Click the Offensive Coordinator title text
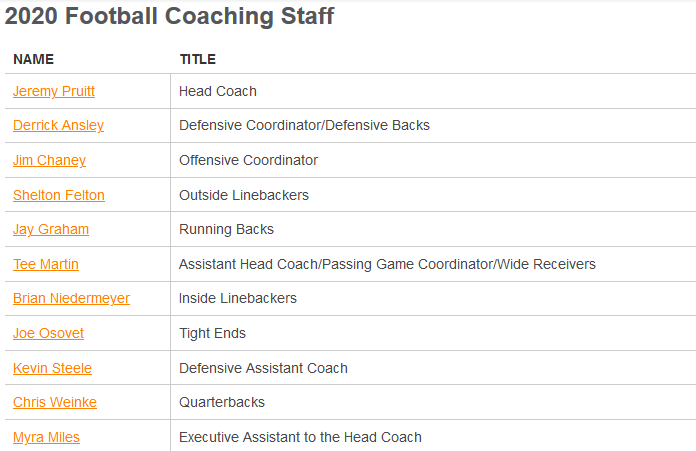Image resolution: width=696 pixels, height=451 pixels. 248,160
